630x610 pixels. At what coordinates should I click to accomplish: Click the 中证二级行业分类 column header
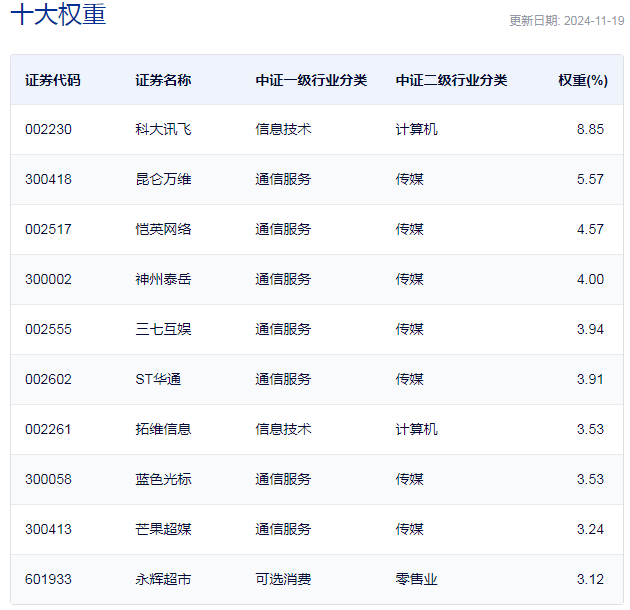451,80
